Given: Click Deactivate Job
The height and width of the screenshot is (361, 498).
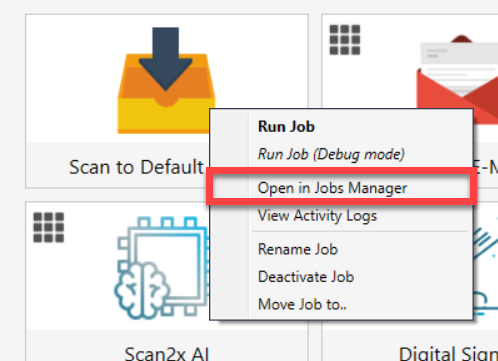Looking at the screenshot, I should pyautogui.click(x=306, y=277).
